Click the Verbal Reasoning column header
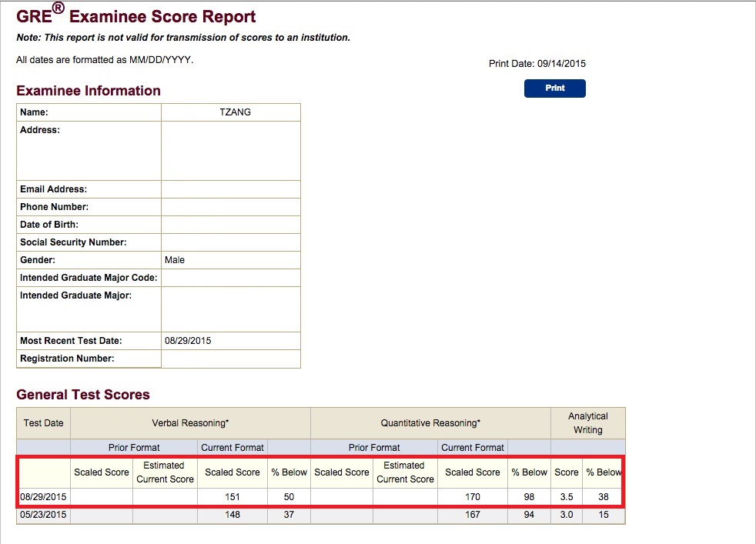Screen dimensions: 756x544 coord(190,423)
